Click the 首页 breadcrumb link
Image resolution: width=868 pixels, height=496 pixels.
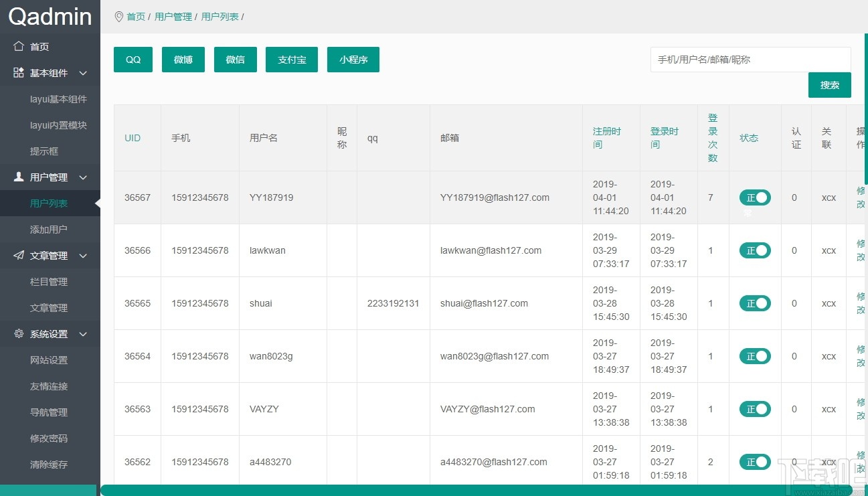136,17
